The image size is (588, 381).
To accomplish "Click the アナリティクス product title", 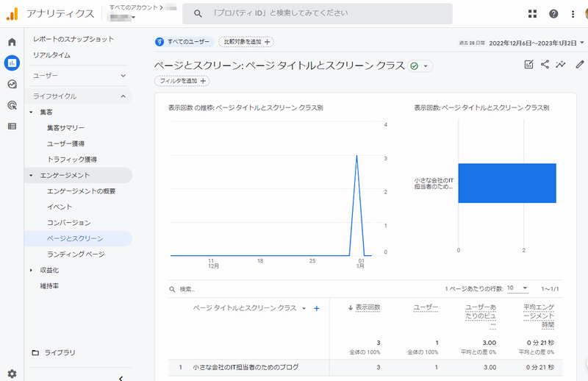I will (x=60, y=14).
